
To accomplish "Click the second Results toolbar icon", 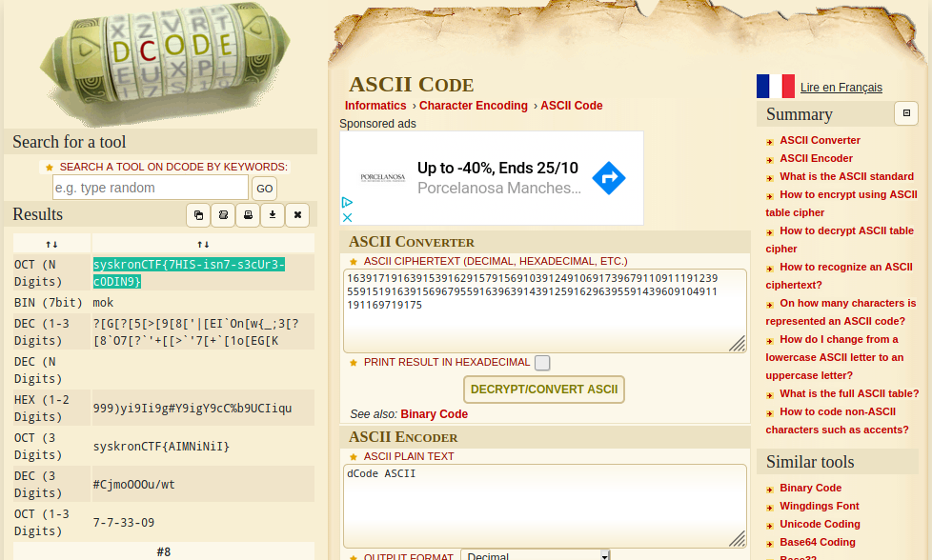I will (224, 215).
